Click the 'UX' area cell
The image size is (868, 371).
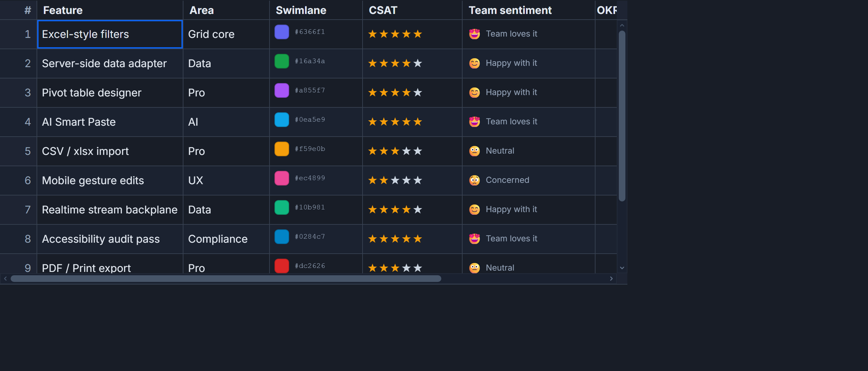coord(226,180)
